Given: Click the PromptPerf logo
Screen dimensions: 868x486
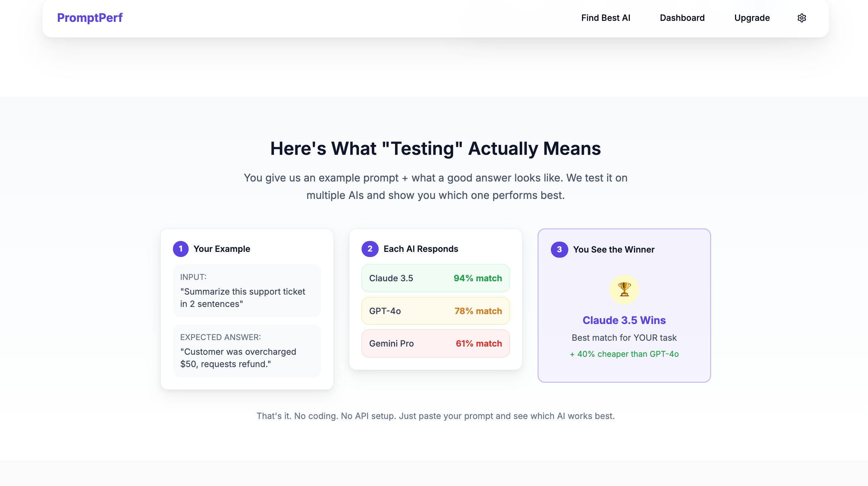Looking at the screenshot, I should (x=90, y=18).
